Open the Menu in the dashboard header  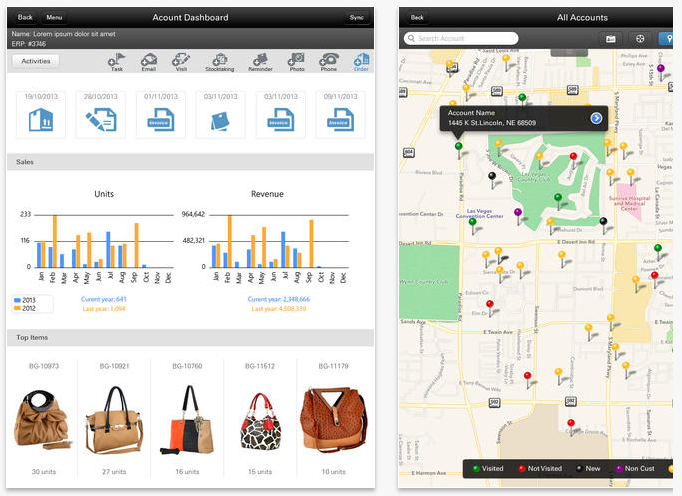point(54,17)
